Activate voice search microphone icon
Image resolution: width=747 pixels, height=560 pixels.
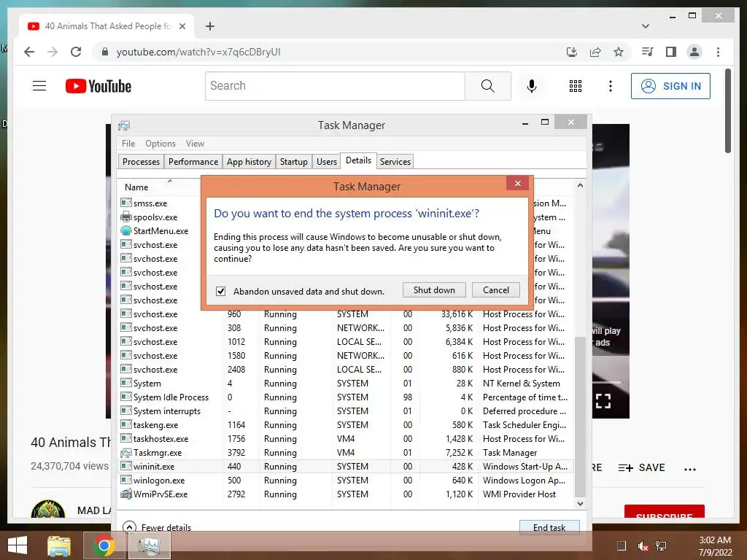coord(532,86)
